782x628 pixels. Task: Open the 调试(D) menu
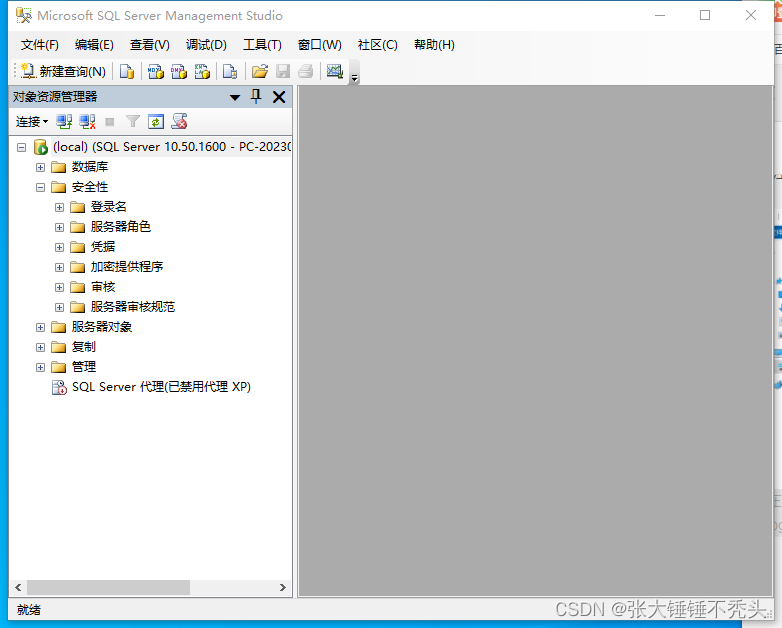point(206,45)
